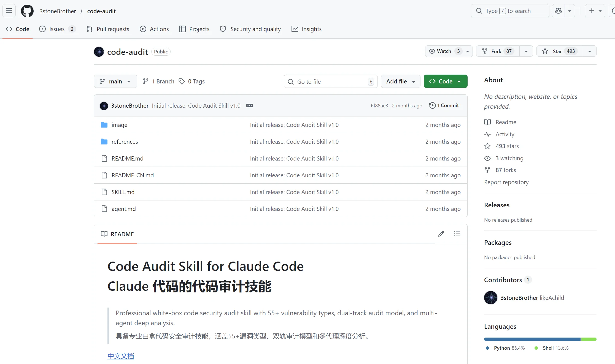Screen dimensions: 615x364
Task: Expand the green Code dropdown
Action: click(x=459, y=81)
